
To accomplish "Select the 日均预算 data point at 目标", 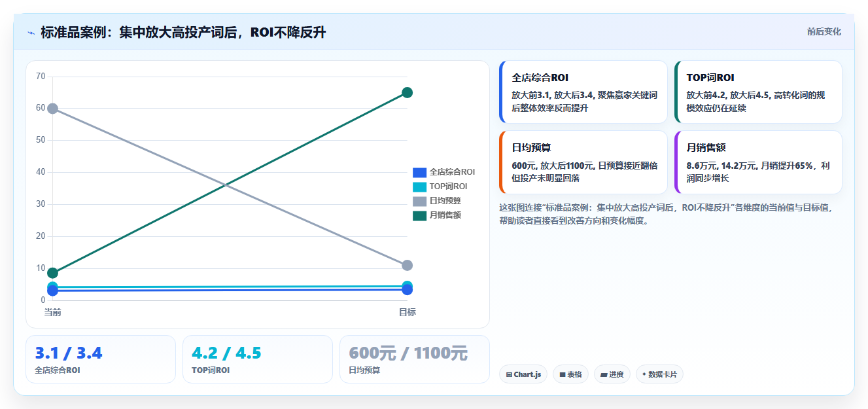I will [407, 265].
